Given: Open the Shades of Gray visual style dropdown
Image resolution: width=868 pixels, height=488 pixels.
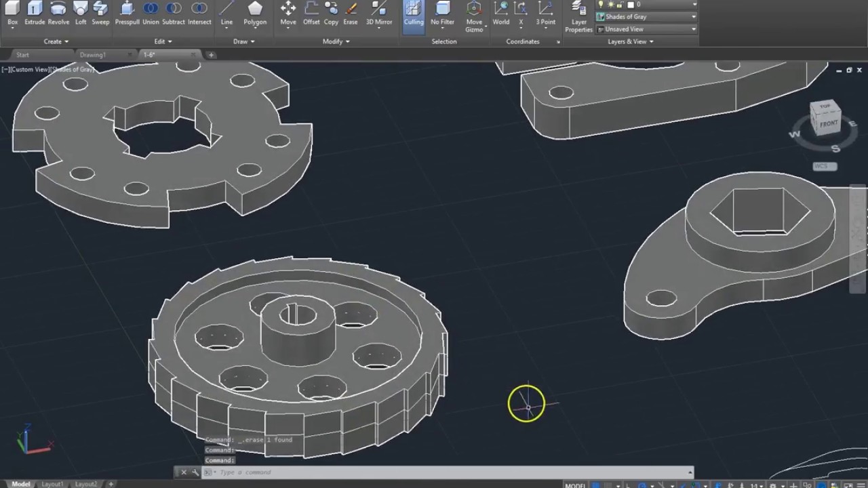Looking at the screenshot, I should pyautogui.click(x=646, y=17).
